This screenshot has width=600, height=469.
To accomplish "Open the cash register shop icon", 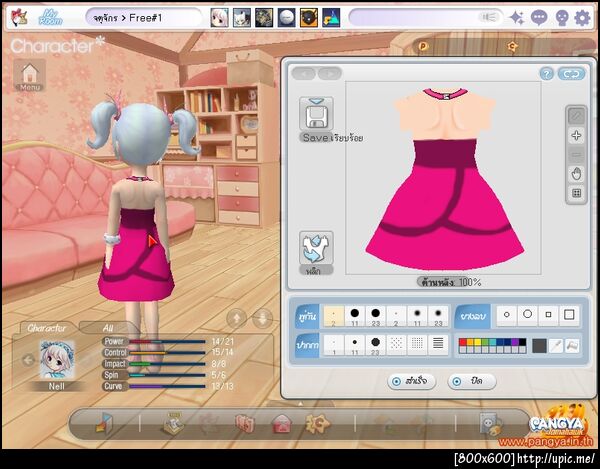I will click(x=172, y=423).
